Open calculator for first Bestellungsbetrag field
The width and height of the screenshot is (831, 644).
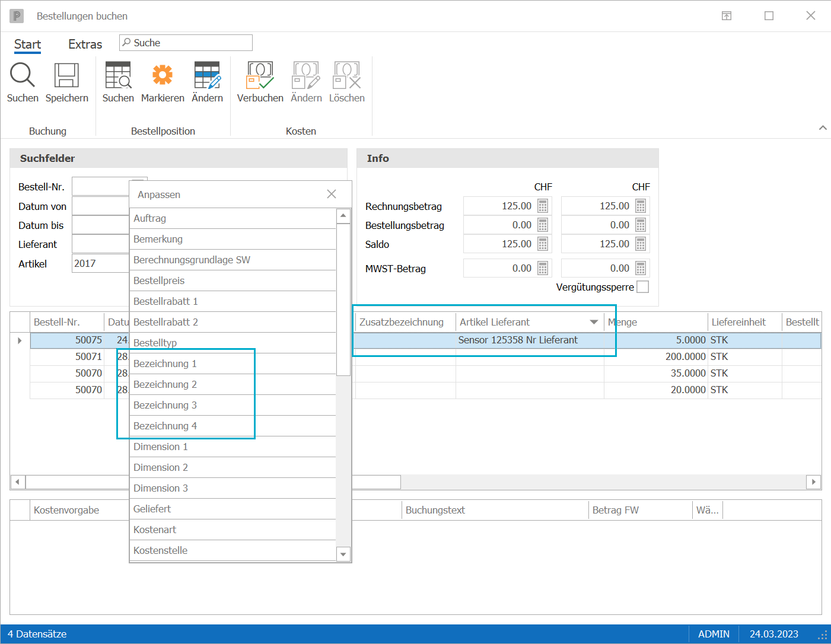(543, 225)
